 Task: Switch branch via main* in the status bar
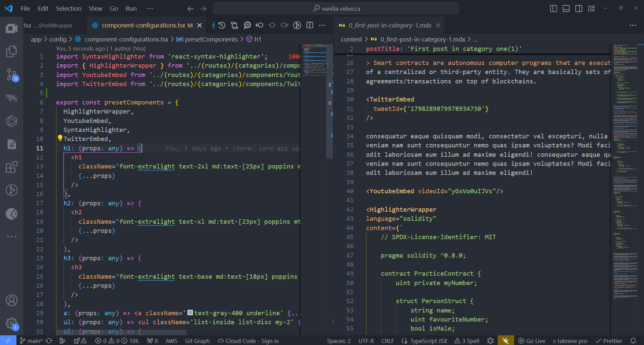coord(31,341)
